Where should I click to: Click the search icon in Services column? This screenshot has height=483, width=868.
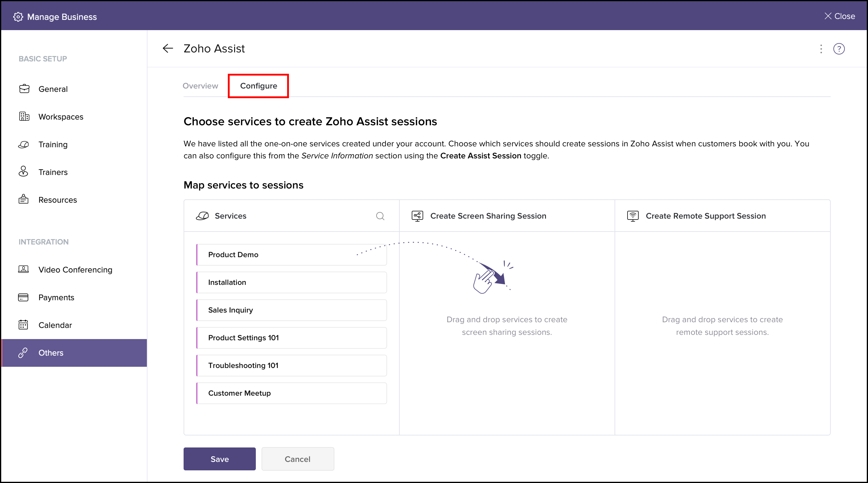380,216
